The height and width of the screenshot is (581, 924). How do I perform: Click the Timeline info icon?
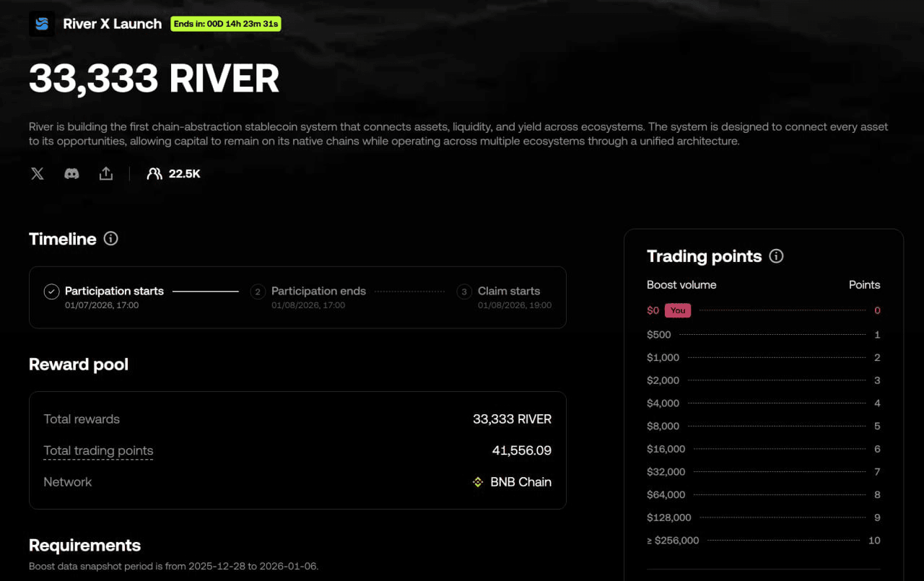110,239
